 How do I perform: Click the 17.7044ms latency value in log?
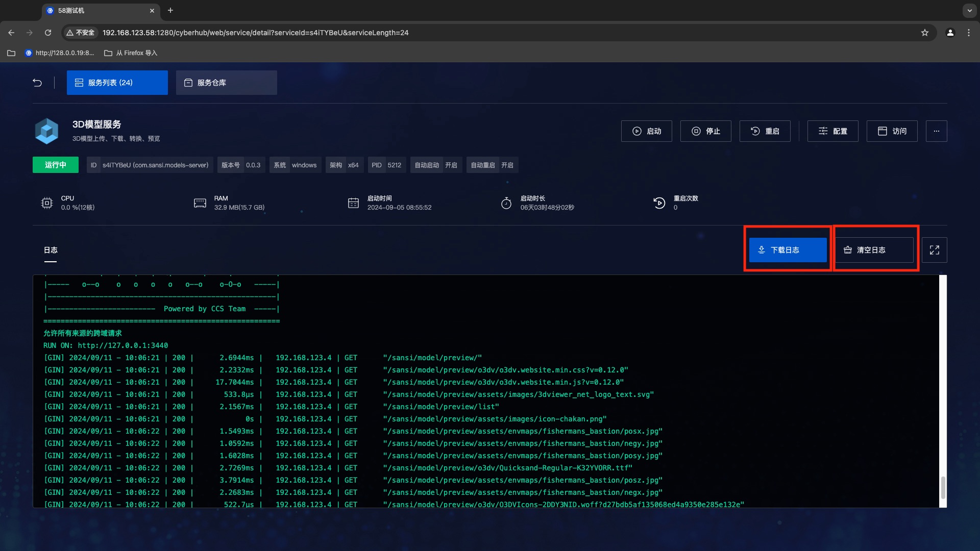(x=234, y=382)
